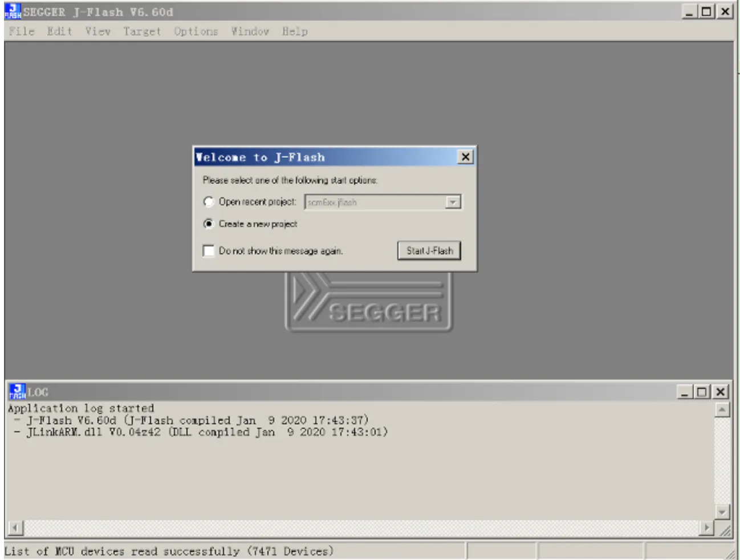Image resolution: width=740 pixels, height=560 pixels.
Task: Select the Open recent project radio button
Action: [x=209, y=202]
